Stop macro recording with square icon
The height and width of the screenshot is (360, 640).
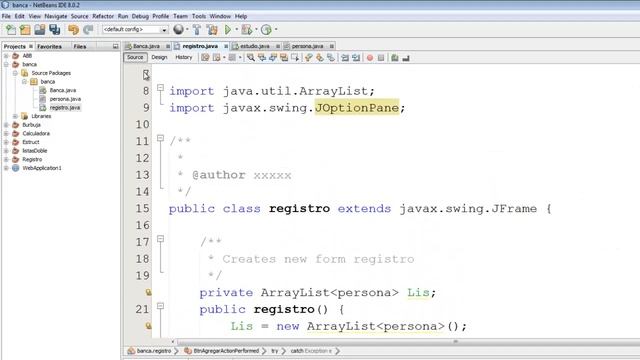(381, 58)
